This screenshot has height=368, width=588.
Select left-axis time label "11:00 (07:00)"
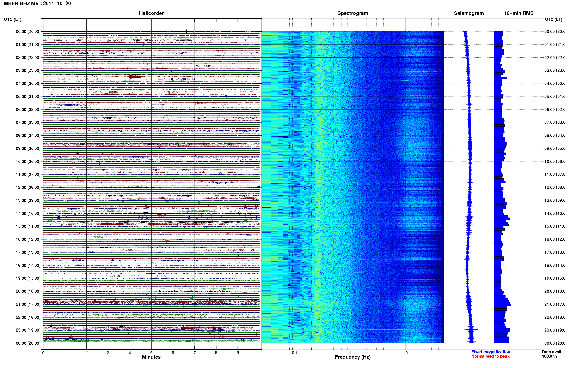pos(28,174)
